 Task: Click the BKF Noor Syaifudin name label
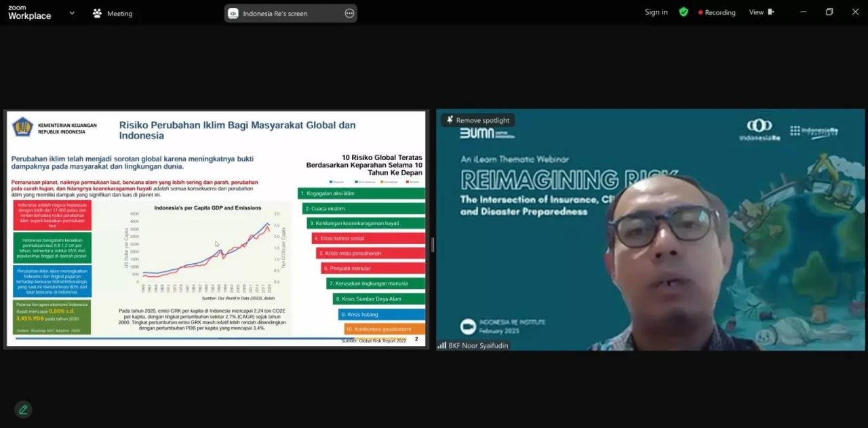point(478,345)
